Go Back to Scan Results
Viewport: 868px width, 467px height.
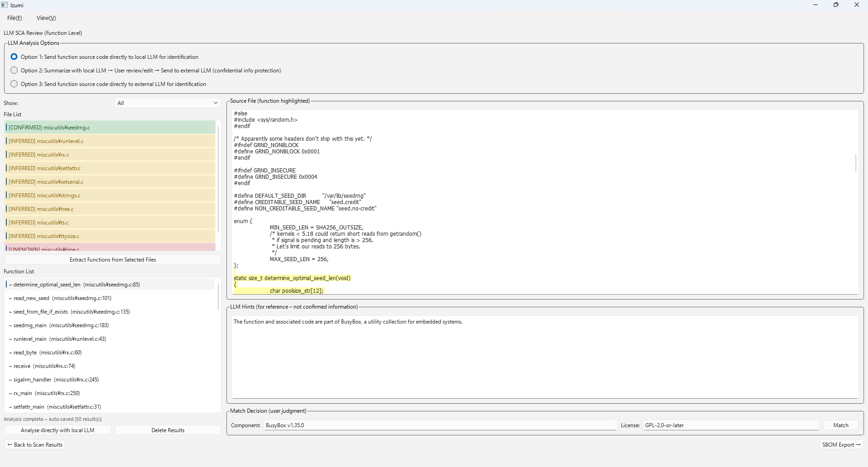[x=34, y=444]
